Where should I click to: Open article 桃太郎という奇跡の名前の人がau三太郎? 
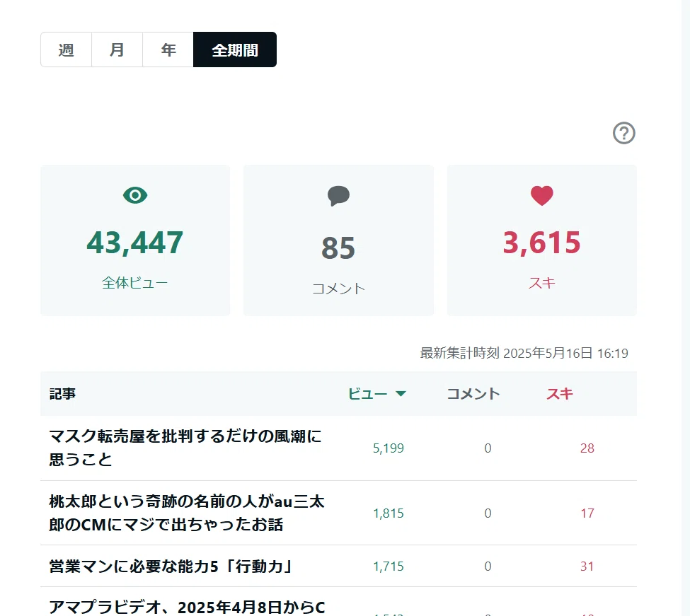pyautogui.click(x=187, y=513)
